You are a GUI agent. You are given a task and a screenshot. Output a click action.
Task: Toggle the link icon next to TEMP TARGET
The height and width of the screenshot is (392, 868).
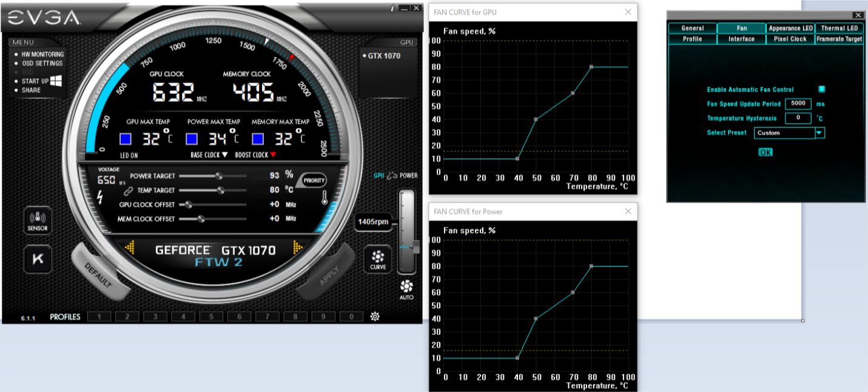point(128,191)
